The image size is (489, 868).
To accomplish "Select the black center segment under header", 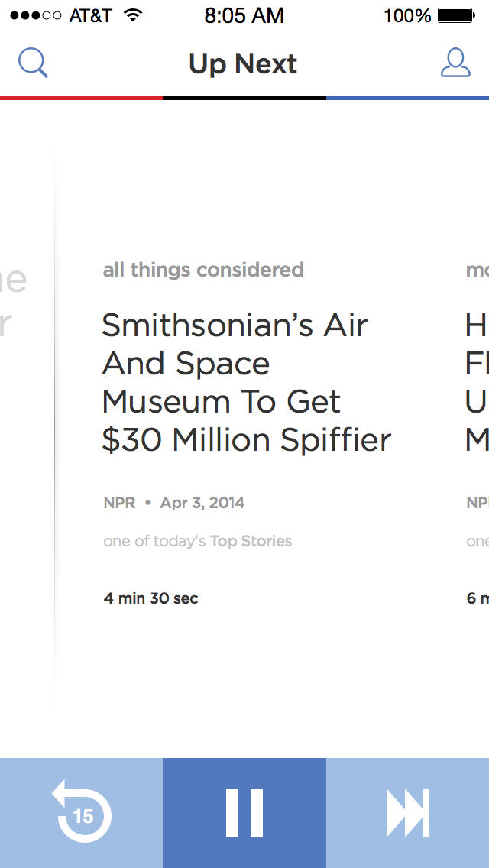I will [244, 98].
